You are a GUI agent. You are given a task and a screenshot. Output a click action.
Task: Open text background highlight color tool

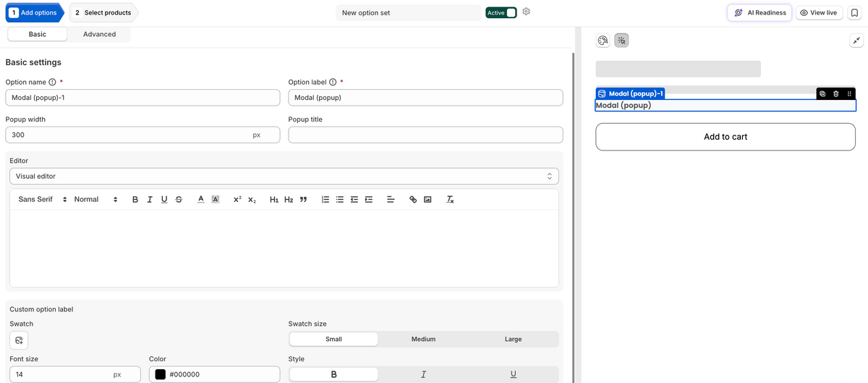(215, 199)
